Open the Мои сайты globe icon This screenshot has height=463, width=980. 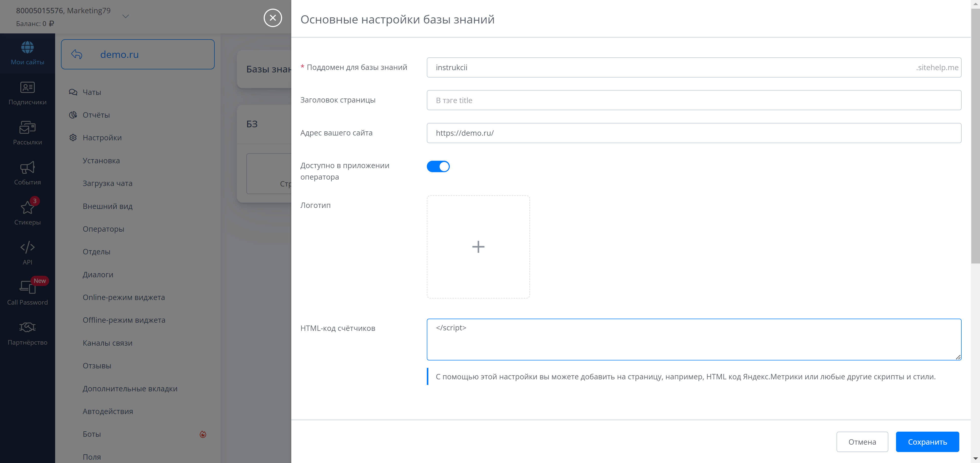tap(27, 47)
